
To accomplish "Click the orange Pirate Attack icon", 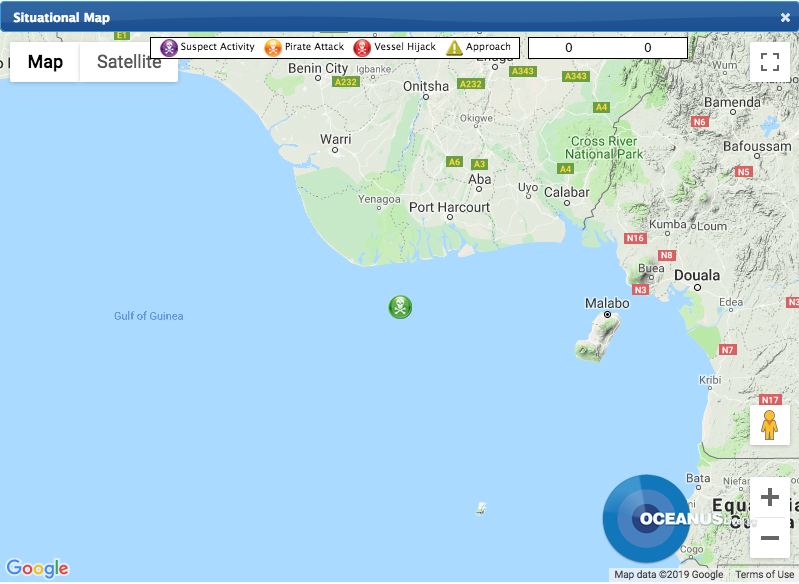I will pyautogui.click(x=273, y=47).
